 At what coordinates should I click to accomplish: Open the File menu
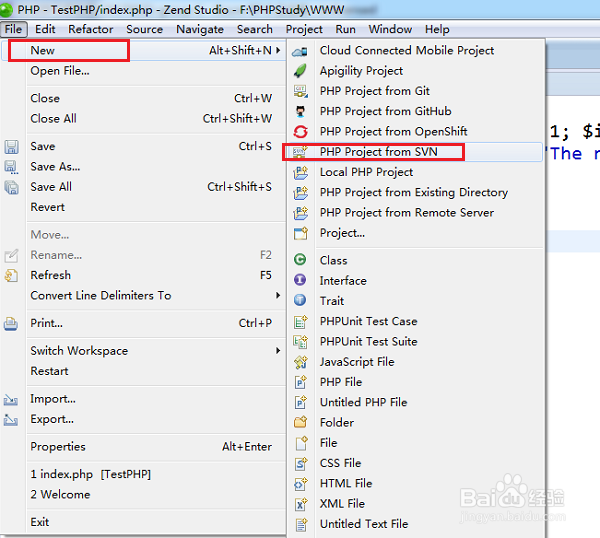13,29
